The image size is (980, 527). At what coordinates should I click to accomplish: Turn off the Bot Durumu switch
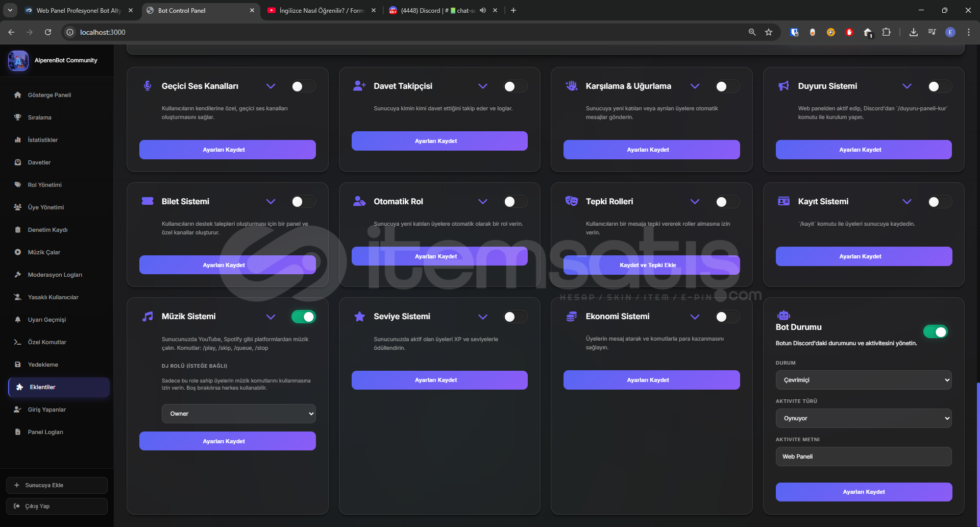coord(935,332)
